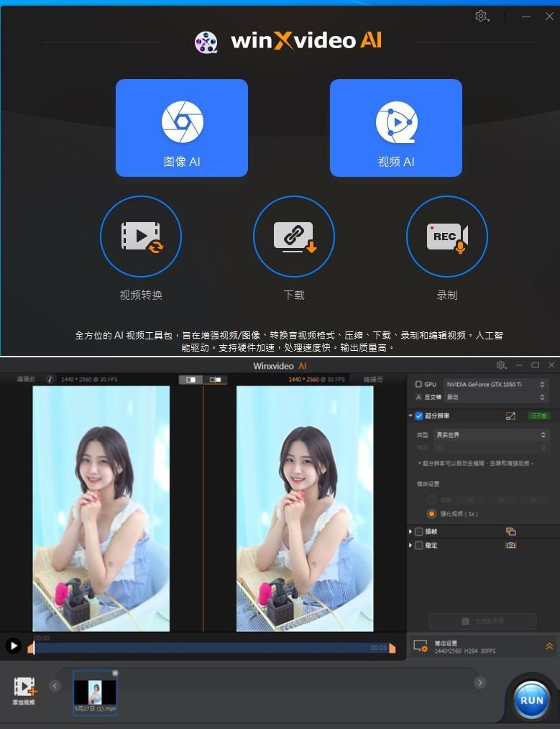Open settings gear in the Winxvideo AI editor
Viewport: 560px width, 729px height.
click(x=501, y=365)
